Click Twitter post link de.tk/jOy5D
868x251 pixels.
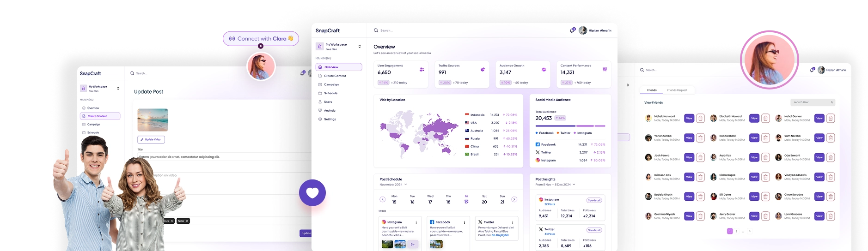500,235
